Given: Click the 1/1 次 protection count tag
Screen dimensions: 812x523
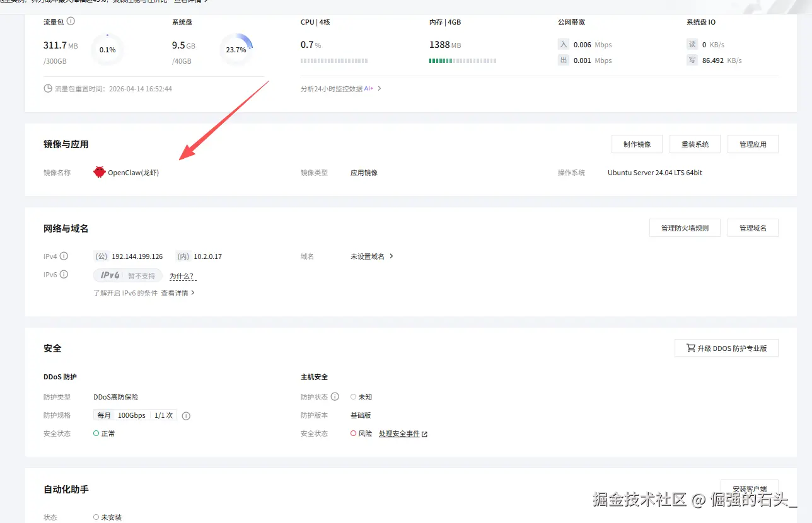Looking at the screenshot, I should (164, 415).
